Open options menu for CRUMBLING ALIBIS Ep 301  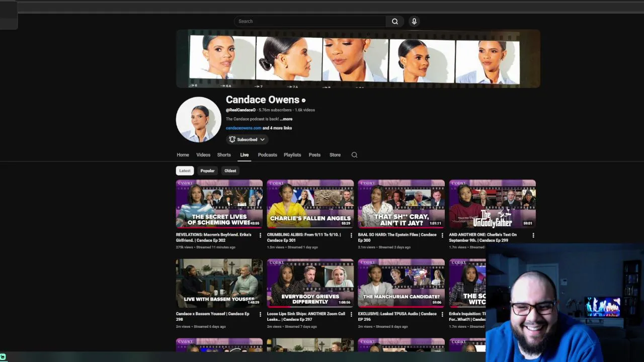pyautogui.click(x=351, y=235)
